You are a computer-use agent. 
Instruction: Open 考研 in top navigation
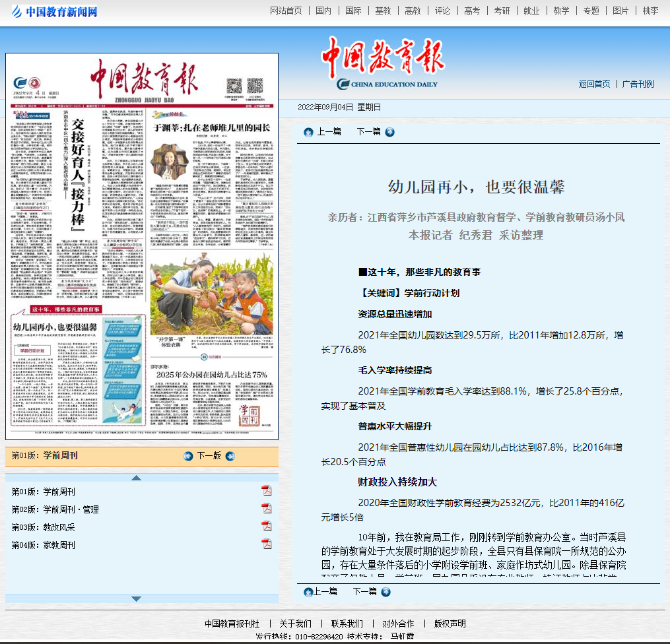[x=502, y=11]
